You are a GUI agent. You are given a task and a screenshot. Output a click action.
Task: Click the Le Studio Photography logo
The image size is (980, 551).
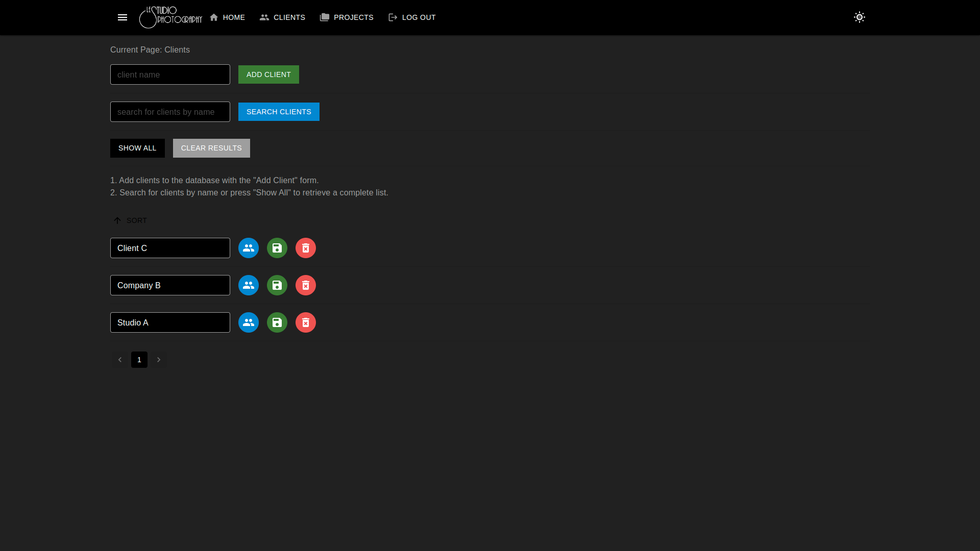170,17
